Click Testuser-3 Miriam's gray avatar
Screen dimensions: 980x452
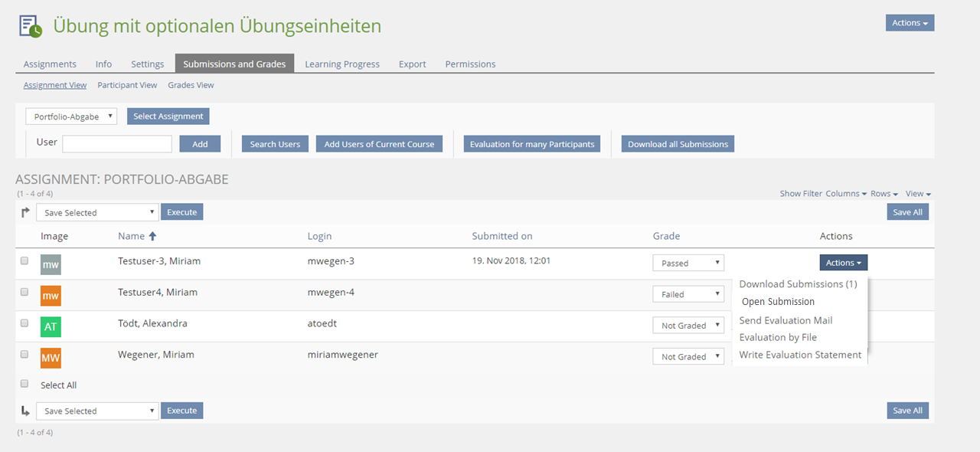pos(51,264)
